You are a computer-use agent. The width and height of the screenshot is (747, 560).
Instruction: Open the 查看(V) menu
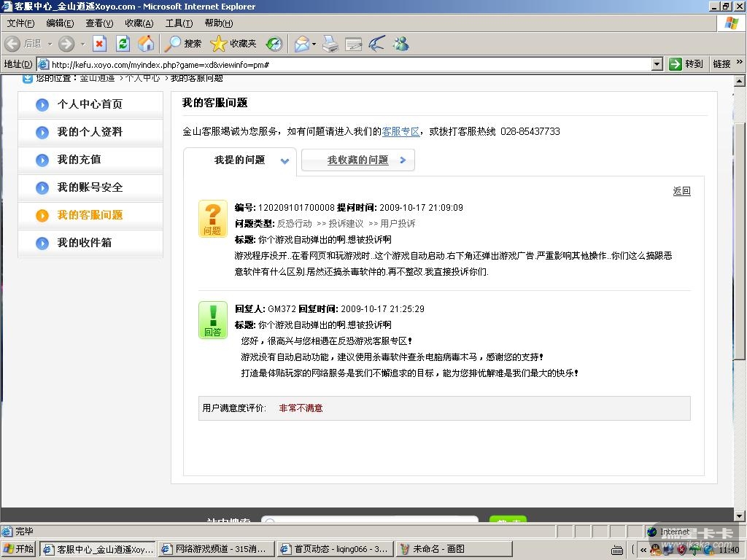(x=99, y=23)
